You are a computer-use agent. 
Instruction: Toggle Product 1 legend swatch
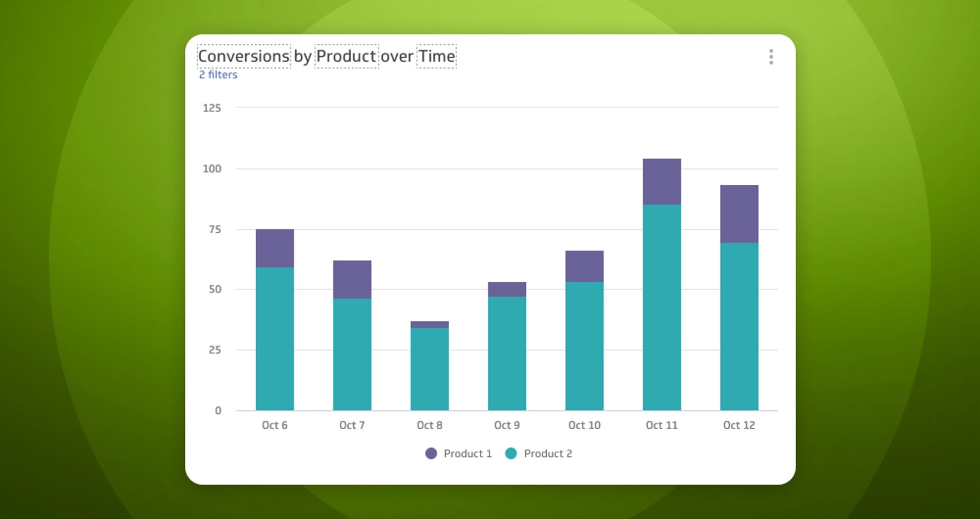click(x=431, y=453)
